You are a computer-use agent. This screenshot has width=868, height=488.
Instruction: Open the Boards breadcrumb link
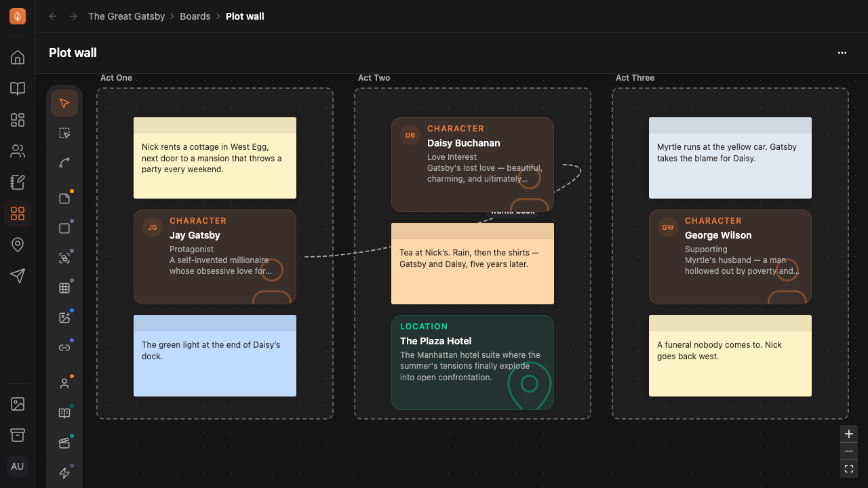[195, 16]
